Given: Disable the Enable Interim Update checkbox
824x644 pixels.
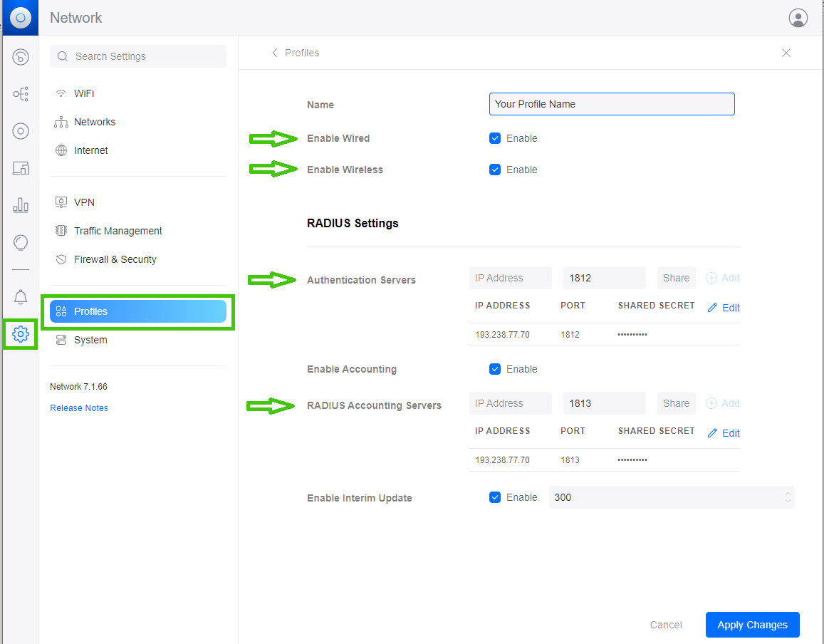Looking at the screenshot, I should click(495, 497).
